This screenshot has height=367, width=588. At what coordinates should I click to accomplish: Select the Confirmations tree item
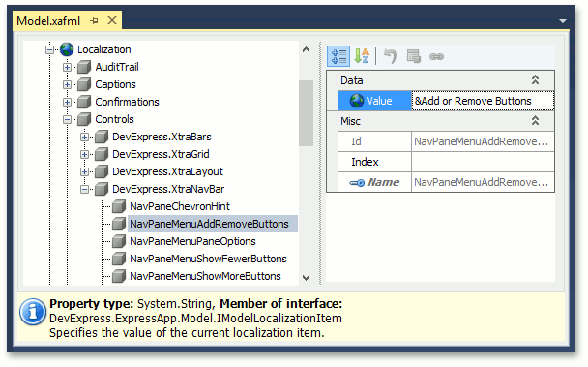[127, 102]
